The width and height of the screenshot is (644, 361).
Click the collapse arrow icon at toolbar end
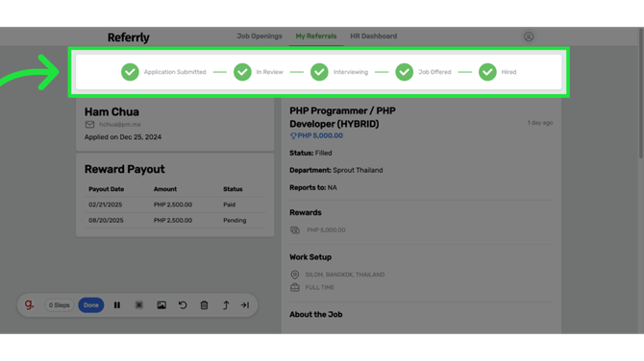click(x=245, y=305)
